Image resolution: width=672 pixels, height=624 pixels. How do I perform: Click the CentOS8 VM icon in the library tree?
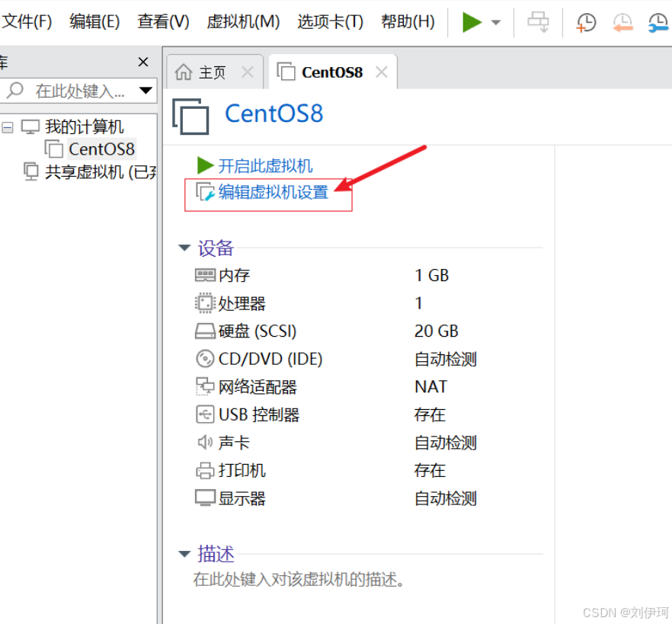(54, 149)
